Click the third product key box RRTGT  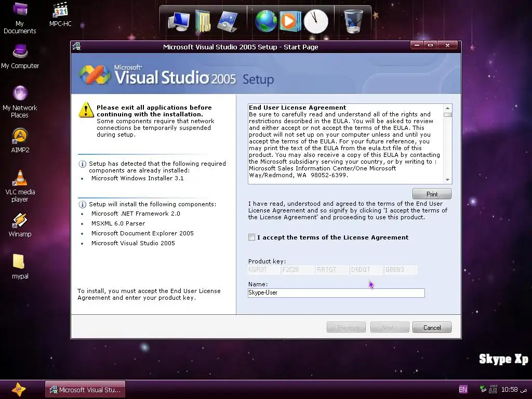332,270
